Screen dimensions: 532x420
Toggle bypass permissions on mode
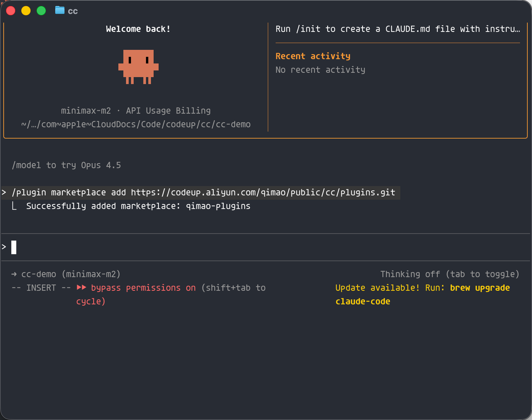143,288
